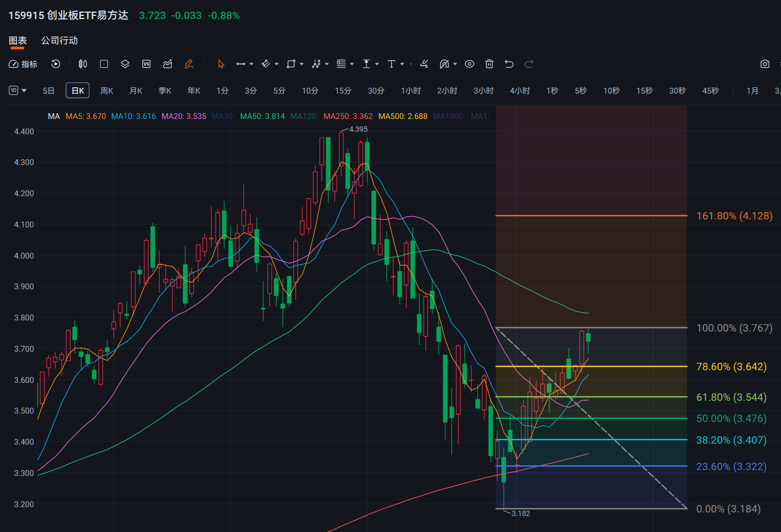
Task: Choose the 15秒 seconds interval
Action: 645,90
